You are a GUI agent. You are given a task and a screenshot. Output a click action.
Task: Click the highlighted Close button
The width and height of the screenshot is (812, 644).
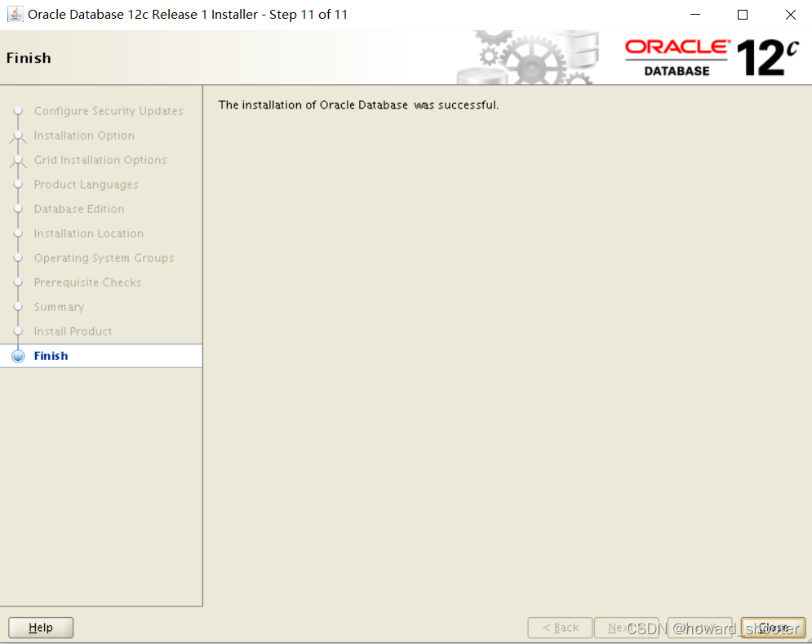pos(772,628)
